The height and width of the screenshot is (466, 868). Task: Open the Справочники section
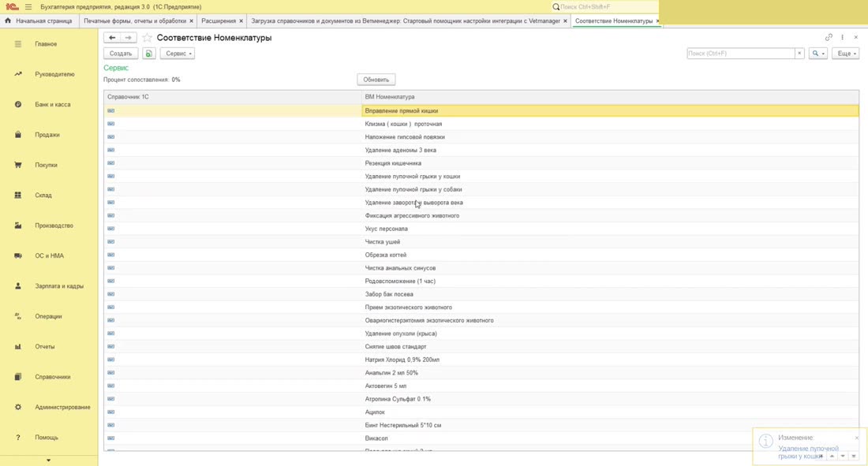53,377
